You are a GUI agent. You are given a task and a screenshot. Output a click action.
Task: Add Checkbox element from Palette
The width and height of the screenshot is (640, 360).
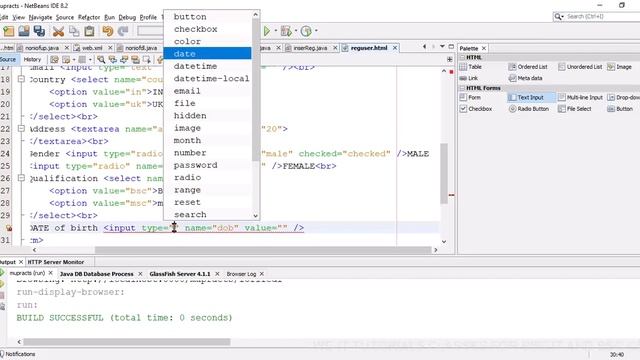coord(476,109)
